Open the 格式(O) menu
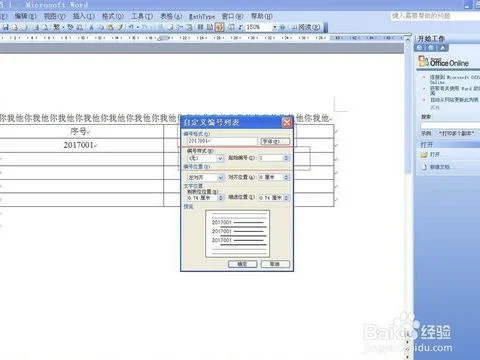 click(x=113, y=16)
